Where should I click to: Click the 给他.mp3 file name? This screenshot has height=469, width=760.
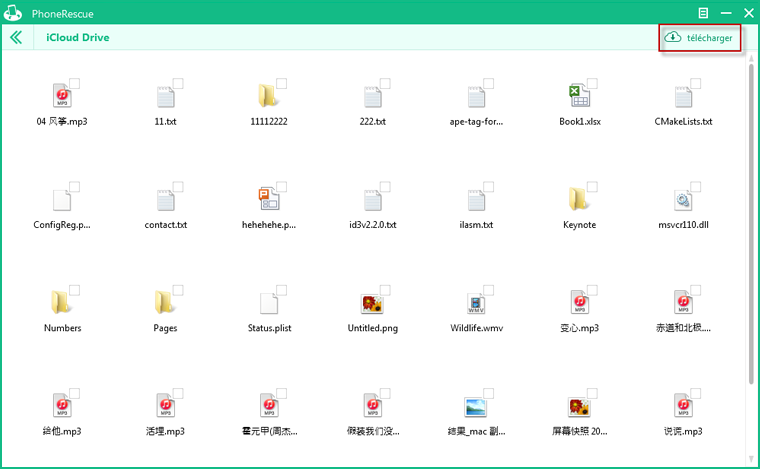click(62, 431)
